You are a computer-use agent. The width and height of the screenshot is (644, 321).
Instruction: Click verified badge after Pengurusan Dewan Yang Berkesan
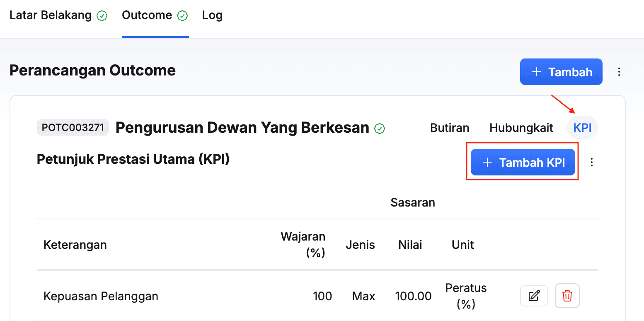tap(380, 129)
